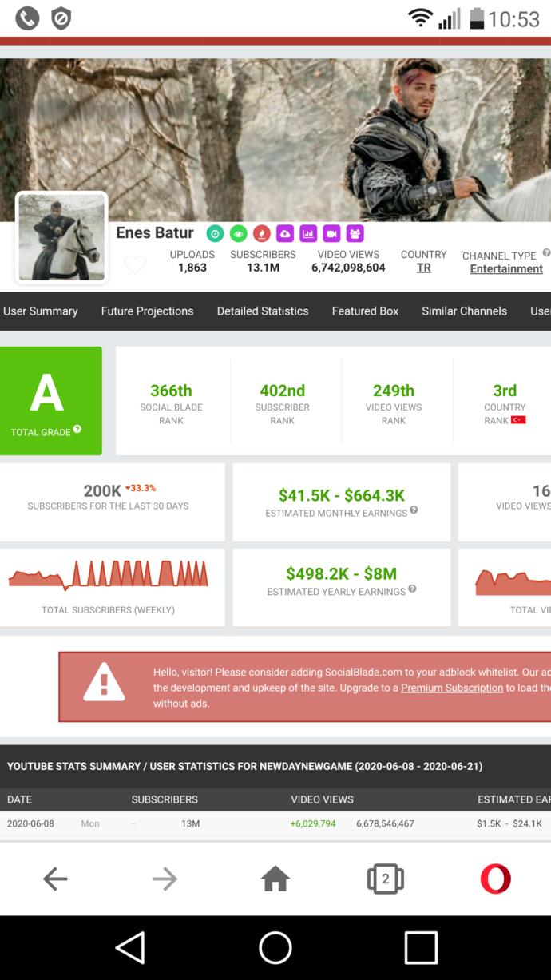The width and height of the screenshot is (551, 980).
Task: Tap the Turkish flag by country rank
Action: (x=518, y=420)
